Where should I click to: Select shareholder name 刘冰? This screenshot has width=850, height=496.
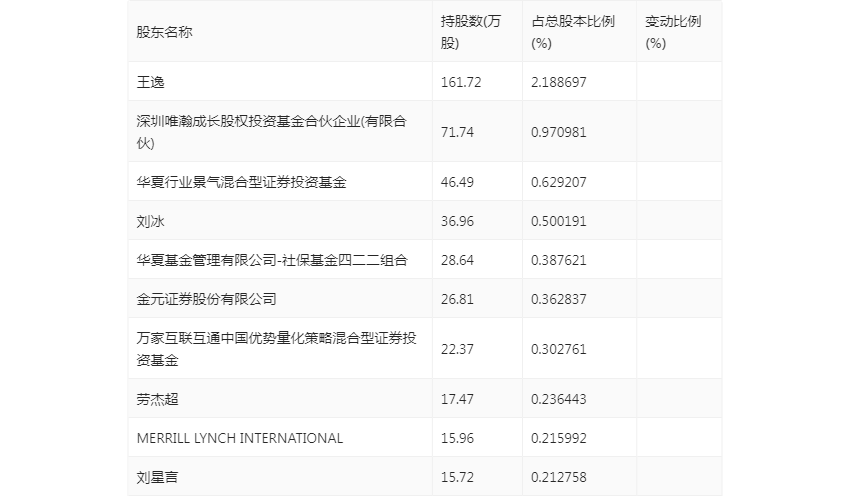click(x=150, y=221)
